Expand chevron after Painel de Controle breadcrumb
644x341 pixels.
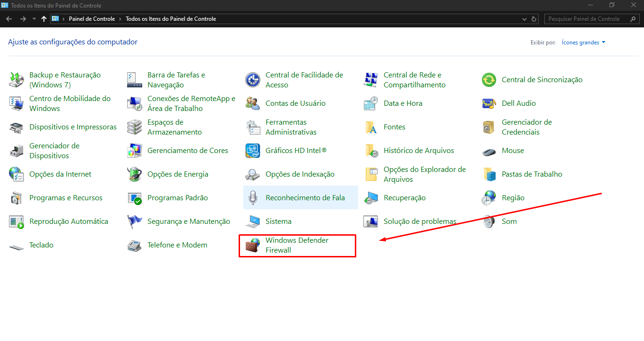120,19
